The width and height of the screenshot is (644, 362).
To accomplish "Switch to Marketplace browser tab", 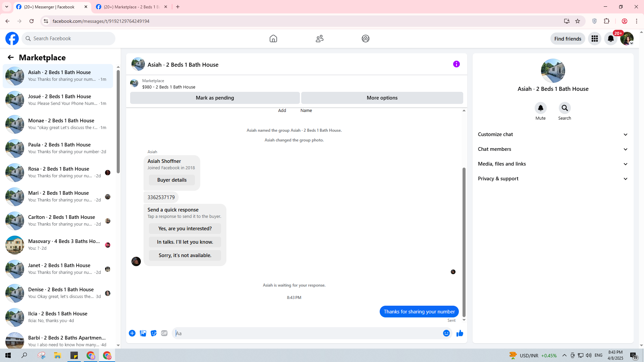I will click(x=131, y=7).
